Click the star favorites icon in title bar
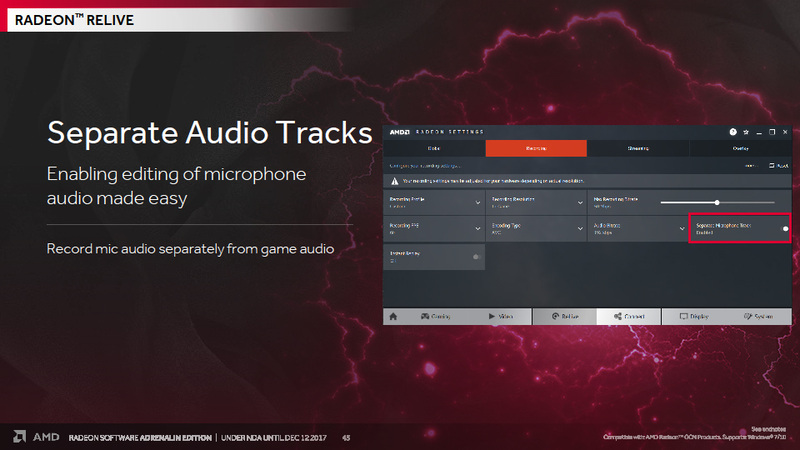The image size is (800, 450). click(746, 132)
